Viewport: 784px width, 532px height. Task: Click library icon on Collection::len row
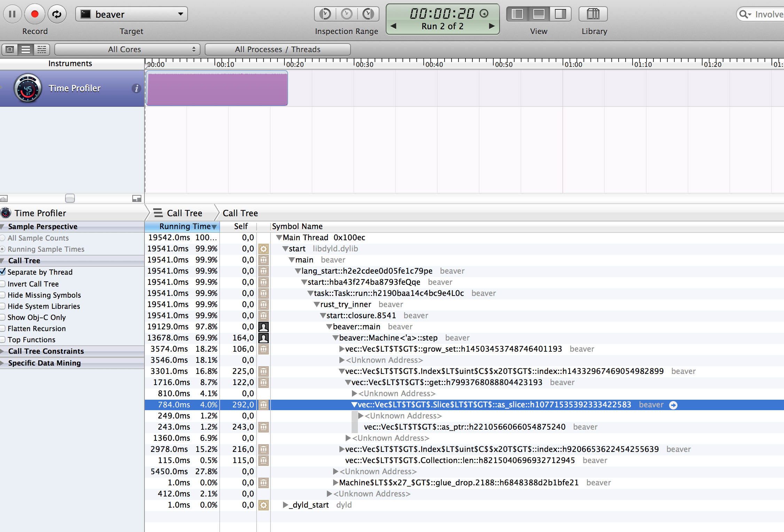pyautogui.click(x=264, y=461)
